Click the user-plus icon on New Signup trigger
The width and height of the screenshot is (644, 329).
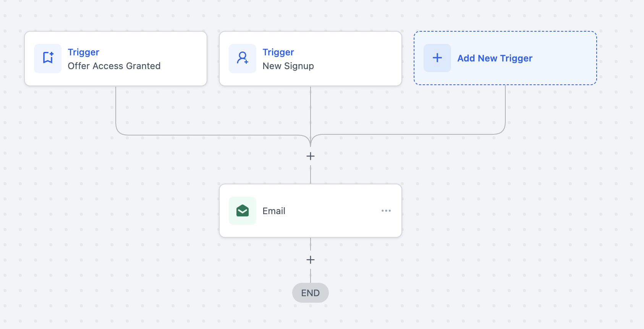point(243,58)
